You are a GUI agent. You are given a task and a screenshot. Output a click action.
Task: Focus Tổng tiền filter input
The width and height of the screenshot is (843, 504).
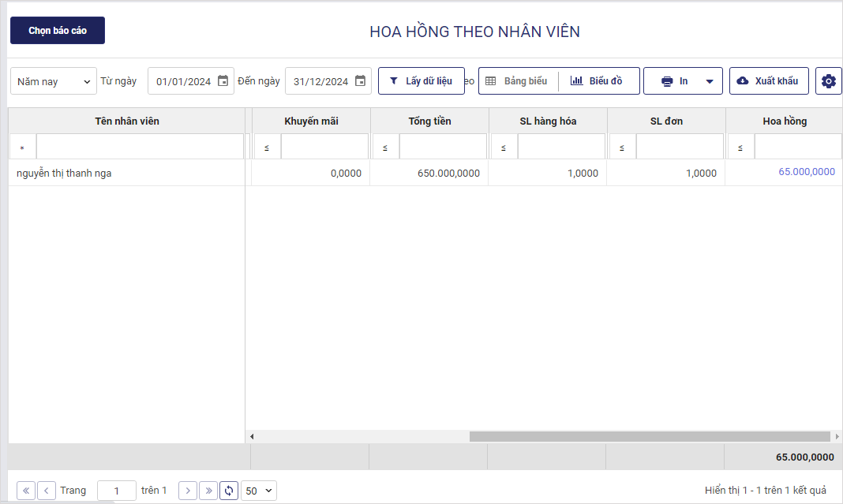[443, 147]
